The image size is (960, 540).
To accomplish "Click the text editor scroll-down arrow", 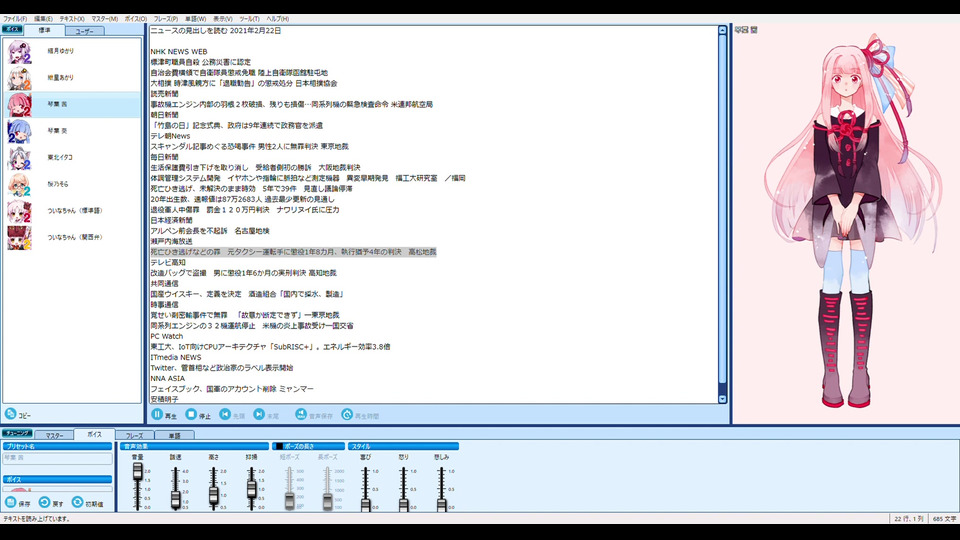I will [722, 399].
